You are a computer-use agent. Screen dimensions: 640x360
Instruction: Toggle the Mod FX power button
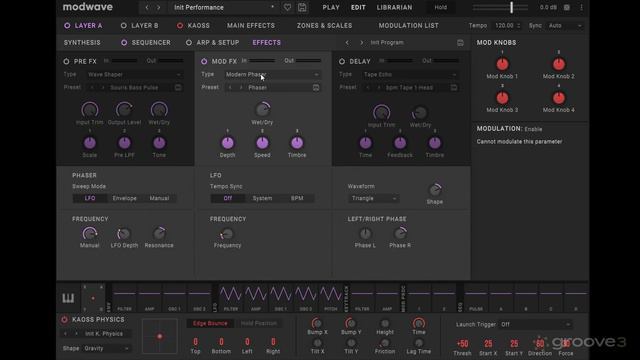[204, 61]
